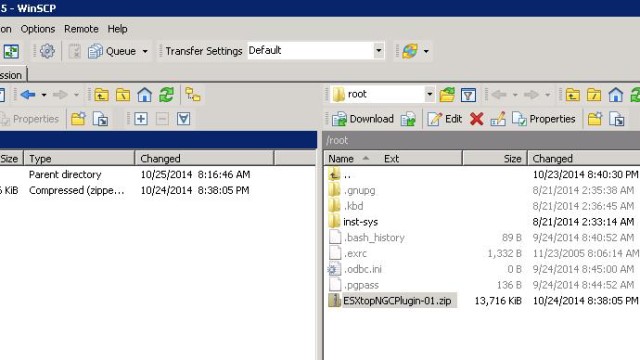The height and width of the screenshot is (360, 640).
Task: Expand left panel back history dropdown
Action: (44, 95)
